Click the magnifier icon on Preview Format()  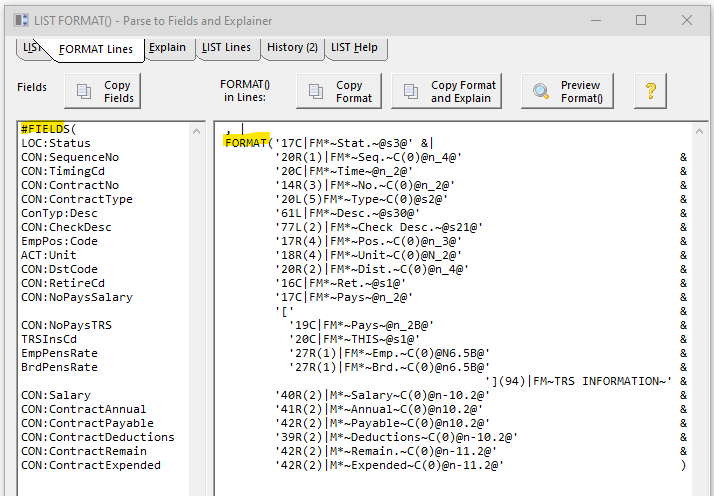[x=541, y=91]
